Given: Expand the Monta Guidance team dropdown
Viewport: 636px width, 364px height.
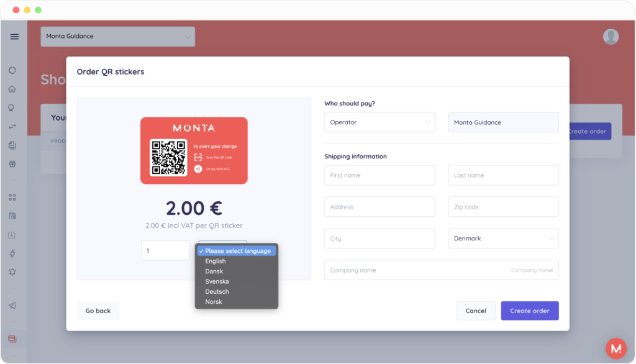Looking at the screenshot, I should click(x=117, y=37).
